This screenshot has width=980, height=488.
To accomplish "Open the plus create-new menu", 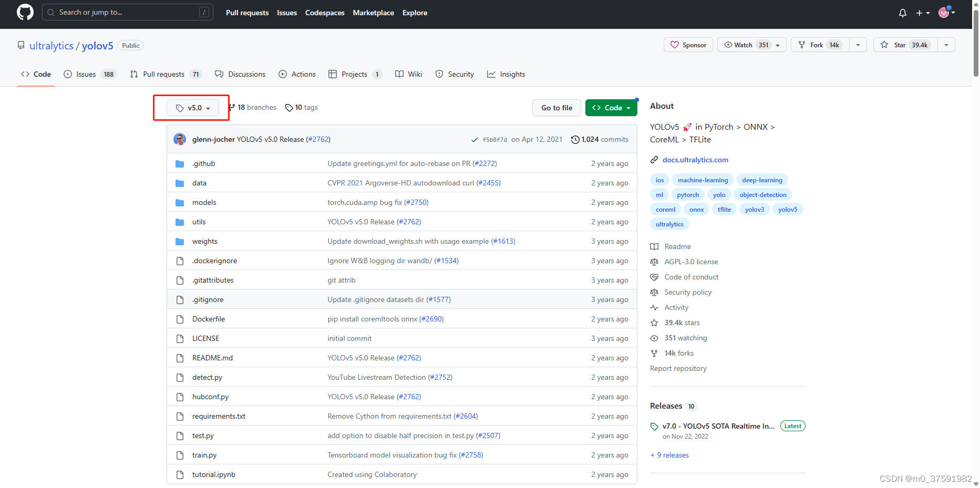I will (x=923, y=13).
